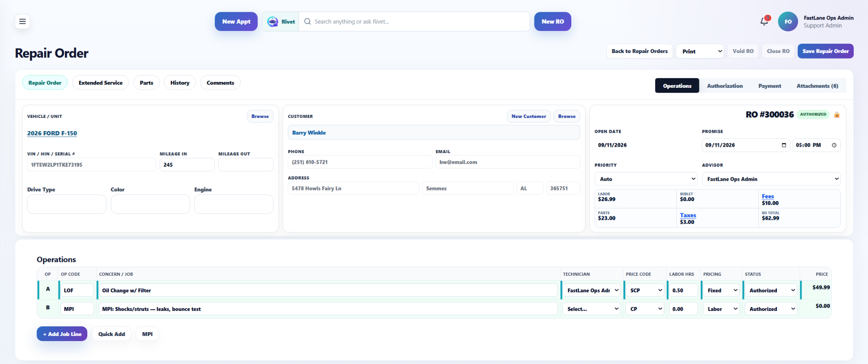
Task: Click Add Job Line button
Action: tap(62, 334)
